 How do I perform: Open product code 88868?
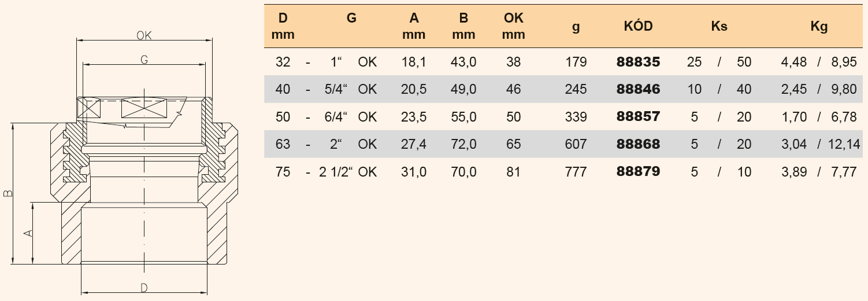(x=638, y=144)
